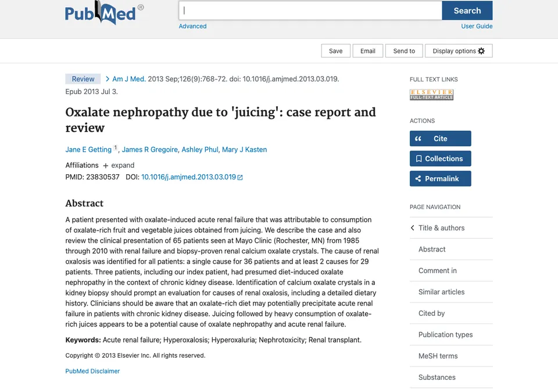Click the Review publication type badge
This screenshot has width=558, height=392.
(83, 79)
